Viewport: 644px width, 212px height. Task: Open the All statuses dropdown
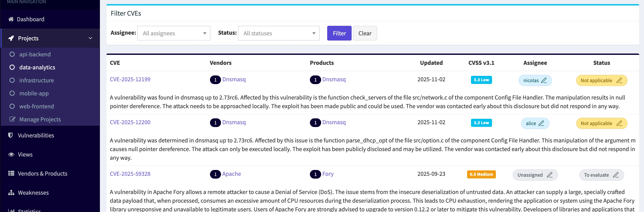[279, 33]
